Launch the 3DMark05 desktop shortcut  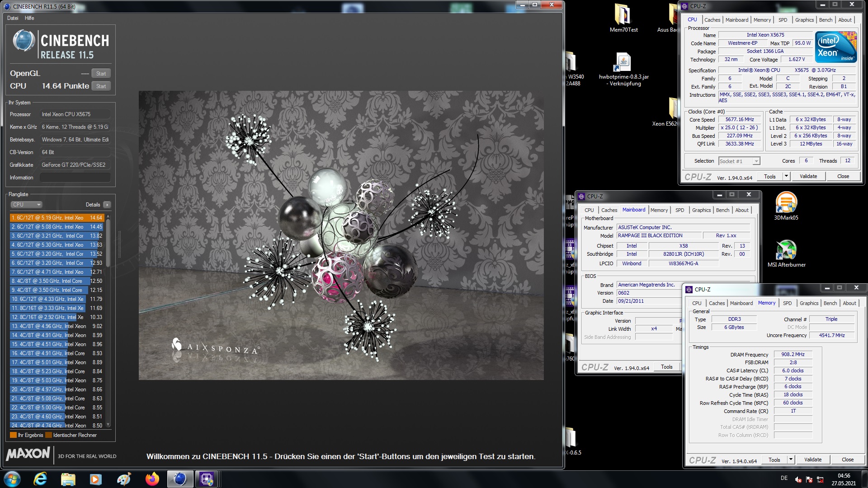[x=786, y=206]
